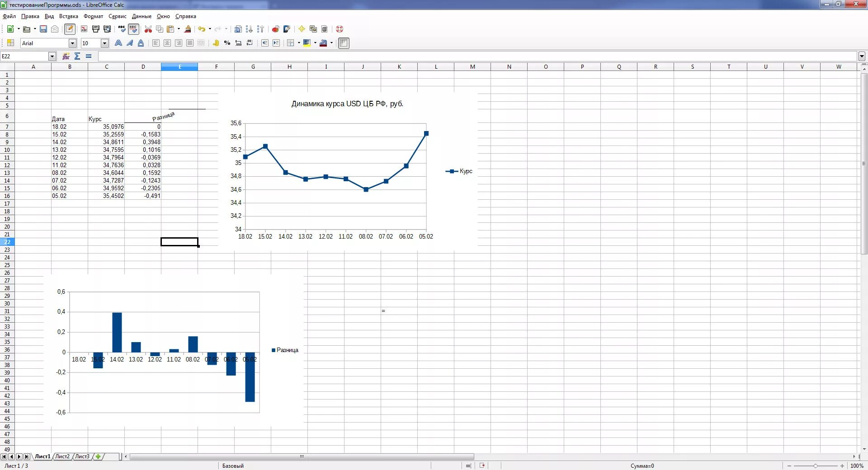Open the Font Size dropdown

pos(105,43)
